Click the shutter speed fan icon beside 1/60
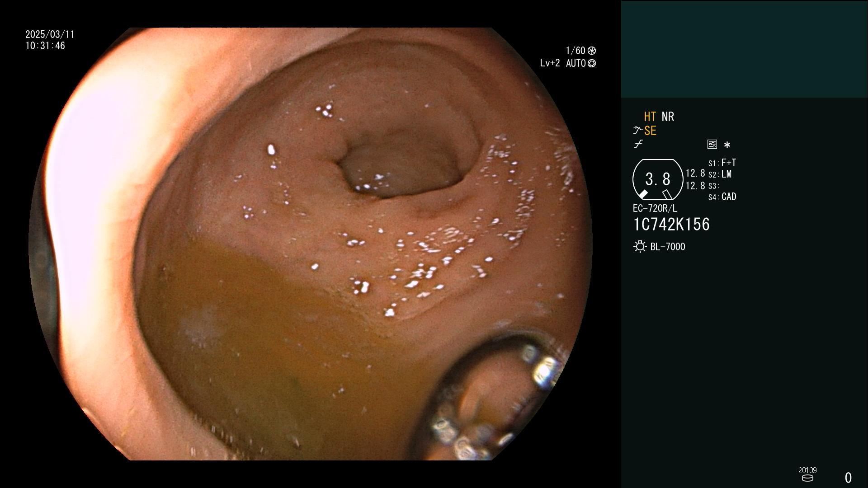The width and height of the screenshot is (868, 488). tap(592, 51)
